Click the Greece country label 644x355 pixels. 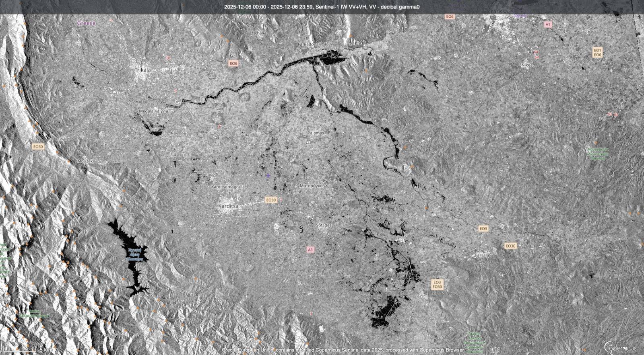pos(86,23)
